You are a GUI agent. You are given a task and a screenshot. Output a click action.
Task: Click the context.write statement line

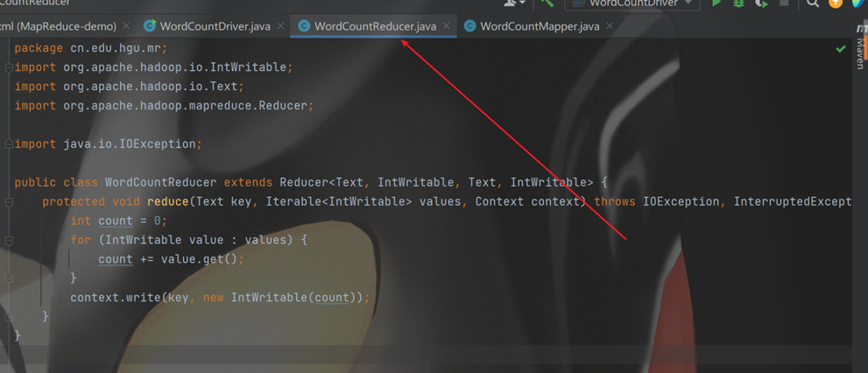click(x=219, y=298)
